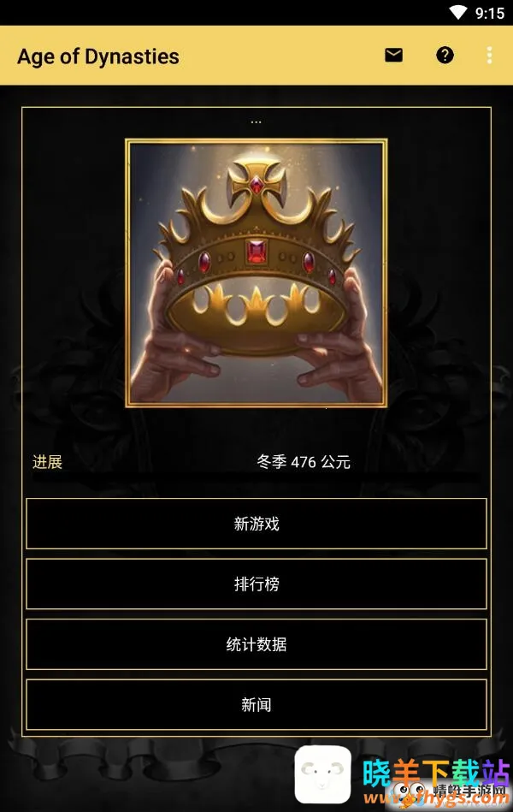Viewport: 513px width, 812px height.
Task: Tap the Wi-Fi status bar icon
Action: pos(458,13)
